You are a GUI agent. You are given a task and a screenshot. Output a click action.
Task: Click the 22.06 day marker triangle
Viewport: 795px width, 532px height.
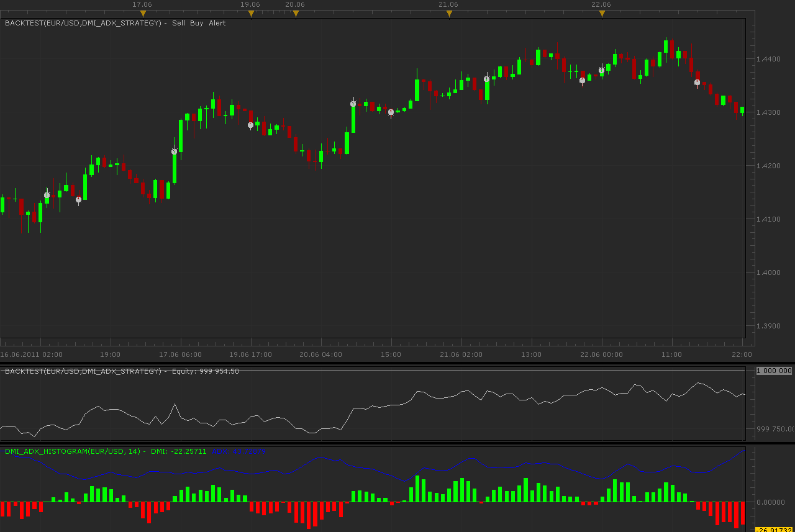(602, 14)
